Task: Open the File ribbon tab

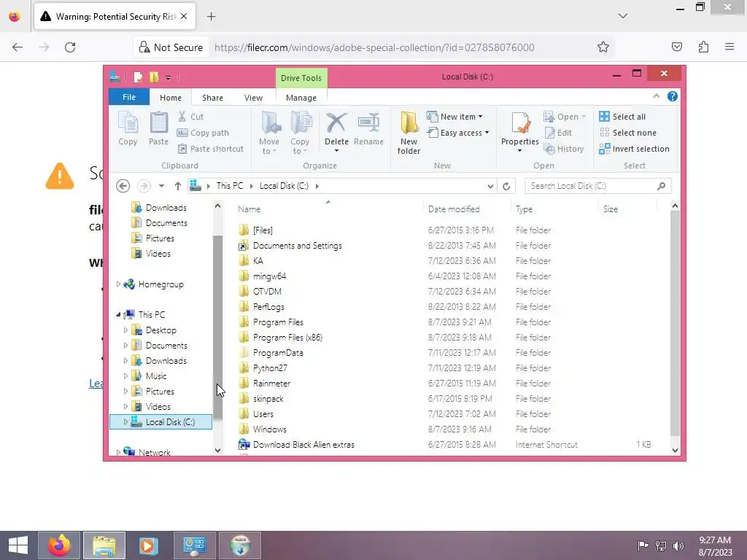Action: (129, 97)
